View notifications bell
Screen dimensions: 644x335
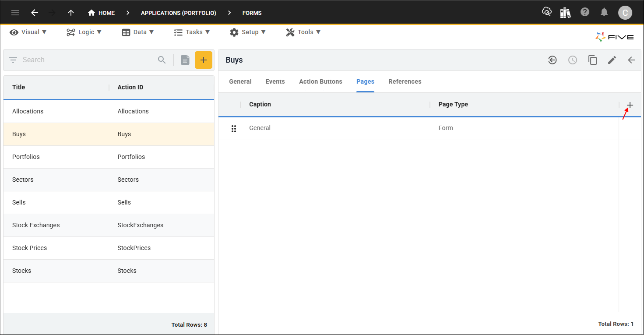[604, 12]
